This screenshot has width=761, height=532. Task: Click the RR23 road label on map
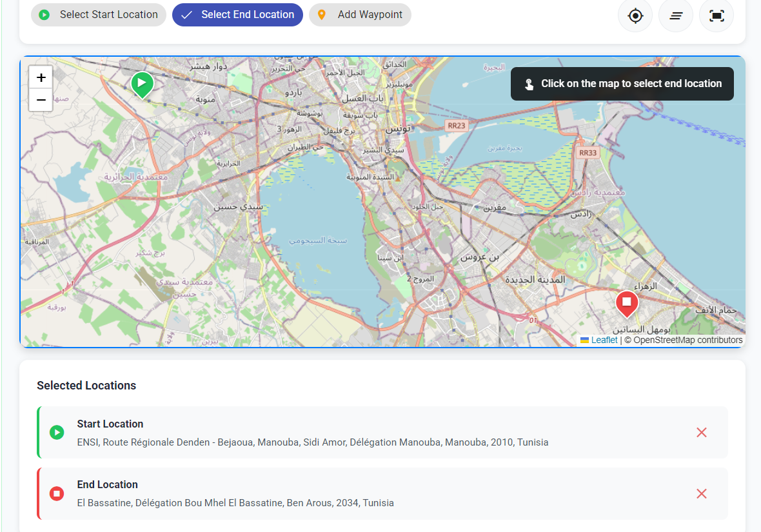click(456, 126)
